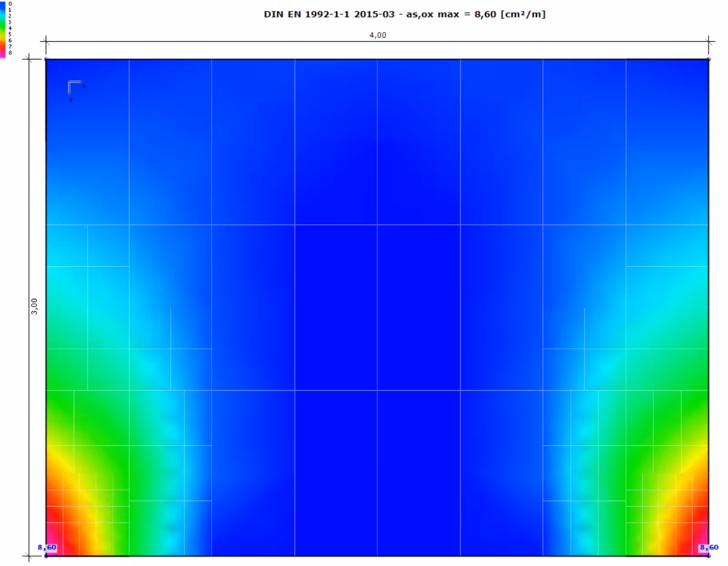
Task: Click left tick mark of the 4,00 dimension line
Action: click(x=46, y=41)
